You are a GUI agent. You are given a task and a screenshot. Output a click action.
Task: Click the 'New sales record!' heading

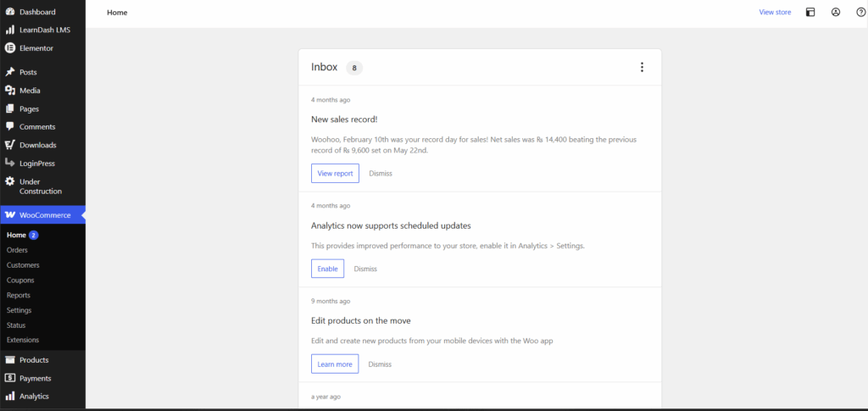point(344,119)
